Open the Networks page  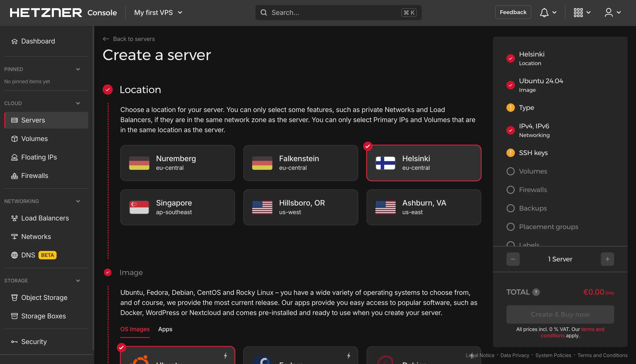(36, 236)
